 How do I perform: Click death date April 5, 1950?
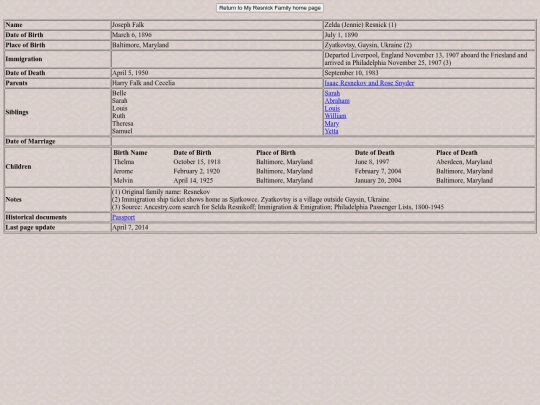click(x=130, y=73)
